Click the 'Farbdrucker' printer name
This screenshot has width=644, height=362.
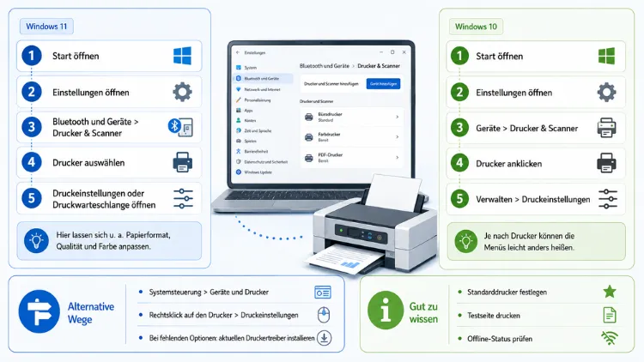pyautogui.click(x=329, y=134)
